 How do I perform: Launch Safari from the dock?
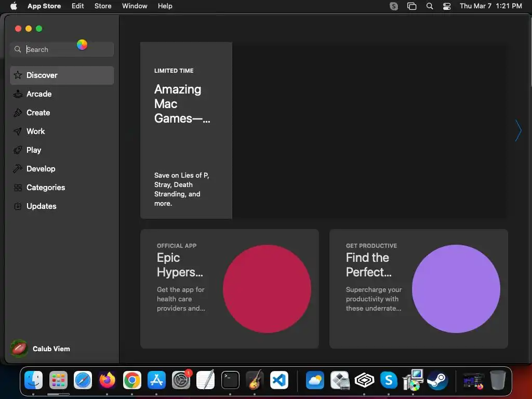83,380
